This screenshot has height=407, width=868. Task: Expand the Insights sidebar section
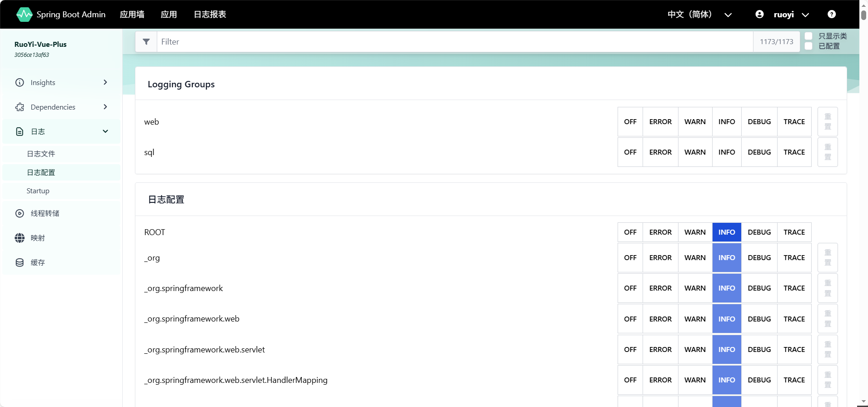pos(105,82)
